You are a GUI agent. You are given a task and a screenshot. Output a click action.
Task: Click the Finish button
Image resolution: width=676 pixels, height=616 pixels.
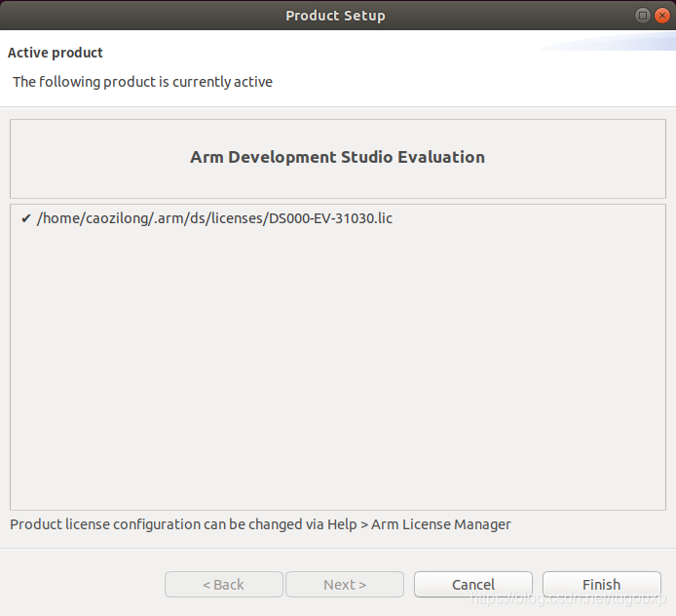pyautogui.click(x=601, y=585)
